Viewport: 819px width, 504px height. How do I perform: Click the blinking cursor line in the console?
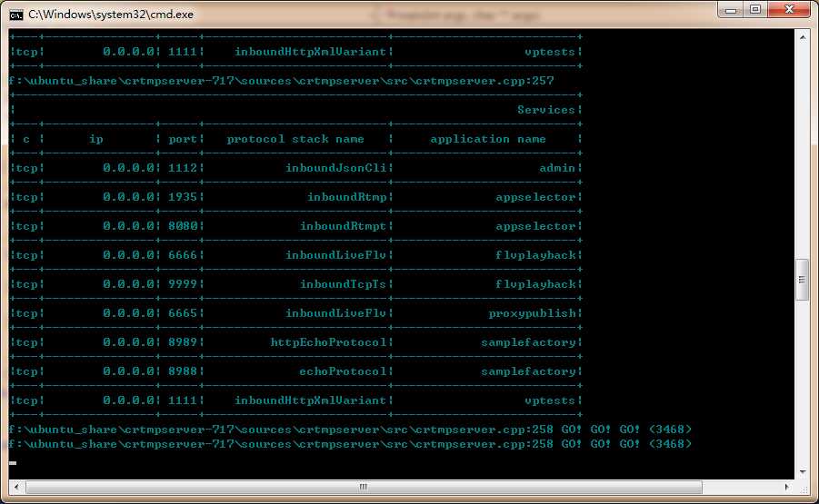pos(13,462)
